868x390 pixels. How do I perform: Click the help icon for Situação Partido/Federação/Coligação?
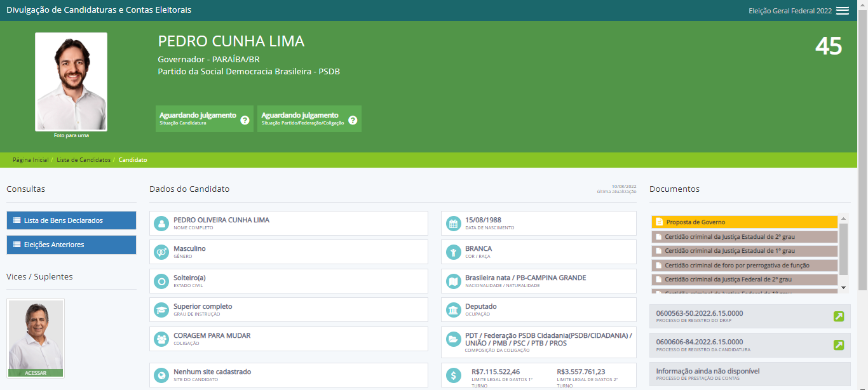(353, 120)
